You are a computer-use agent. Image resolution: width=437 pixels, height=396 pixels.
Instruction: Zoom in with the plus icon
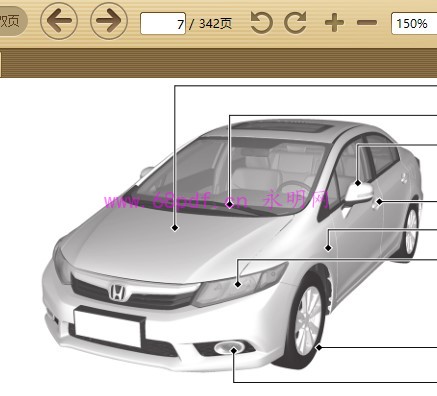click(334, 23)
